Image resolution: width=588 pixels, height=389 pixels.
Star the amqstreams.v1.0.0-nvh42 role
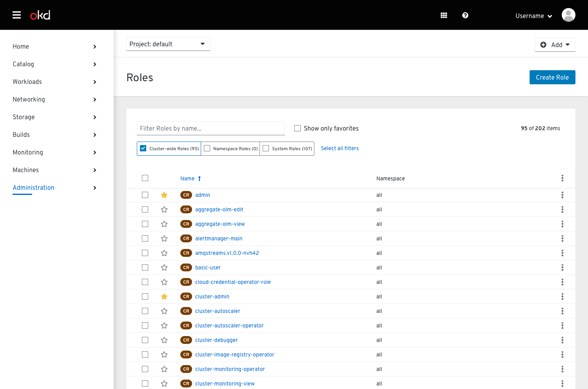coord(164,253)
